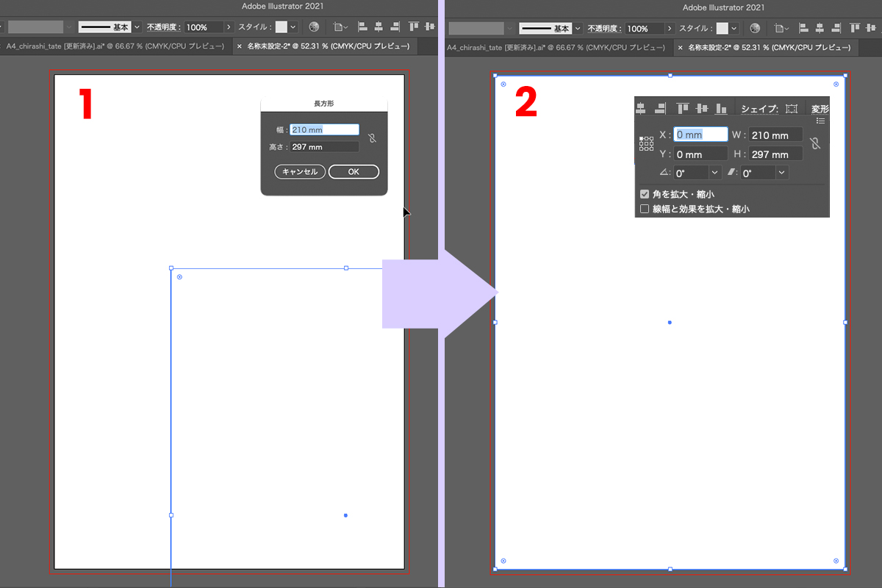Click Recolor Artwork wheel icon in left window
This screenshot has width=882, height=588.
[x=314, y=27]
